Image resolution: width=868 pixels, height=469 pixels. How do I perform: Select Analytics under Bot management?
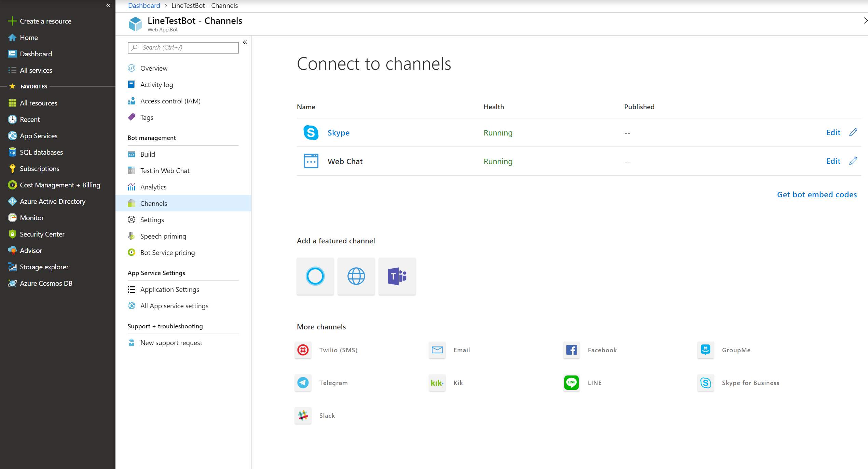[x=153, y=187]
